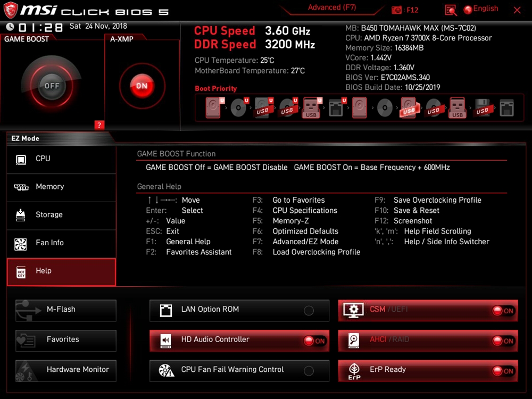Click the 01:28 system time
This screenshot has height=399, width=532.
pos(41,27)
